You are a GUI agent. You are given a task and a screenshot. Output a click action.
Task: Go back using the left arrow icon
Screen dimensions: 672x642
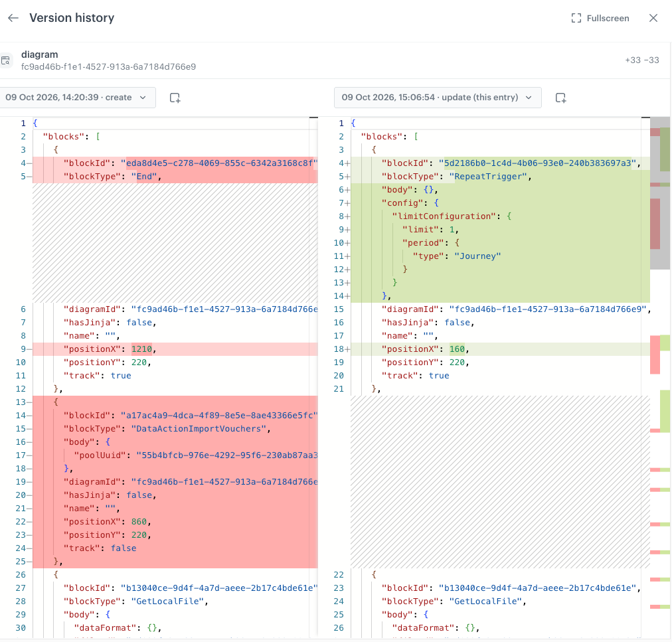coord(13,18)
